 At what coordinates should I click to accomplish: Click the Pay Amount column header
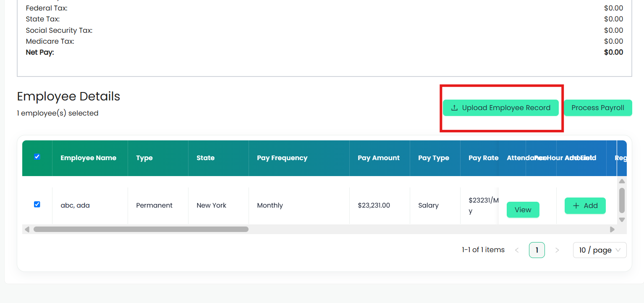click(380, 158)
